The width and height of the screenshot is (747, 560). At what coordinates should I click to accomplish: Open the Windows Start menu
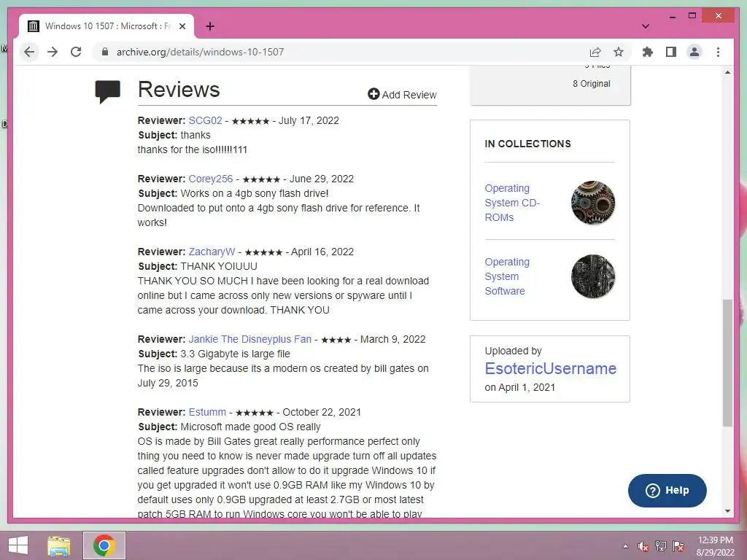(18, 545)
